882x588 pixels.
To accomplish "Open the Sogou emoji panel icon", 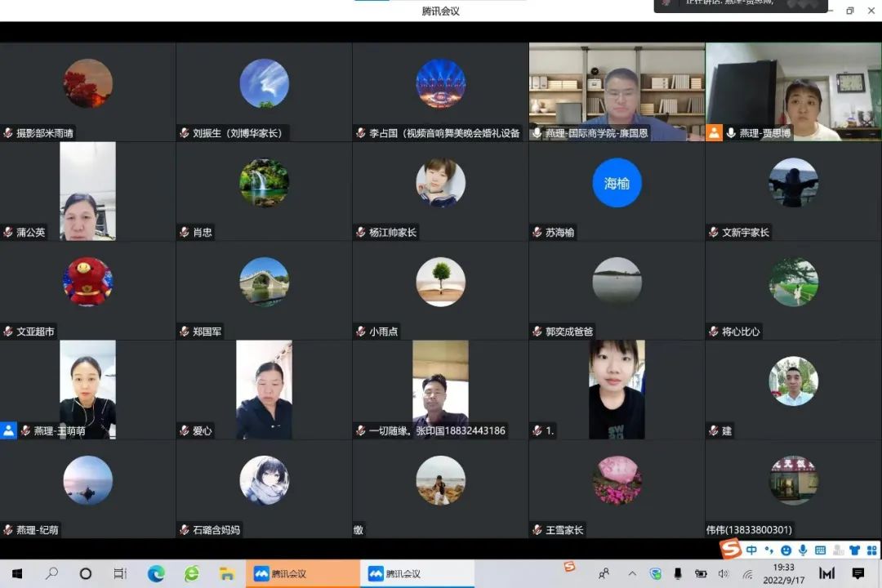I will pyautogui.click(x=786, y=550).
